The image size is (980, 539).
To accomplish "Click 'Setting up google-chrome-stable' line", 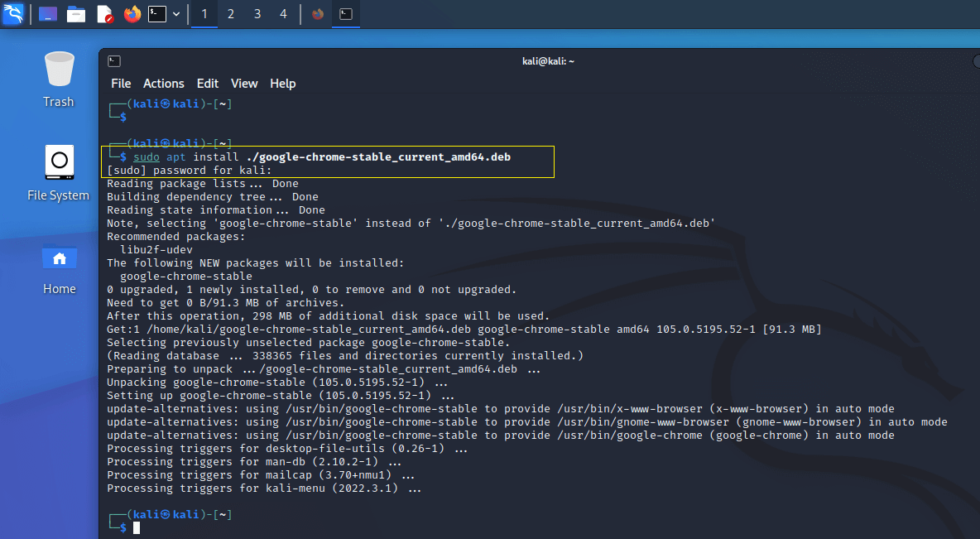I will (281, 395).
